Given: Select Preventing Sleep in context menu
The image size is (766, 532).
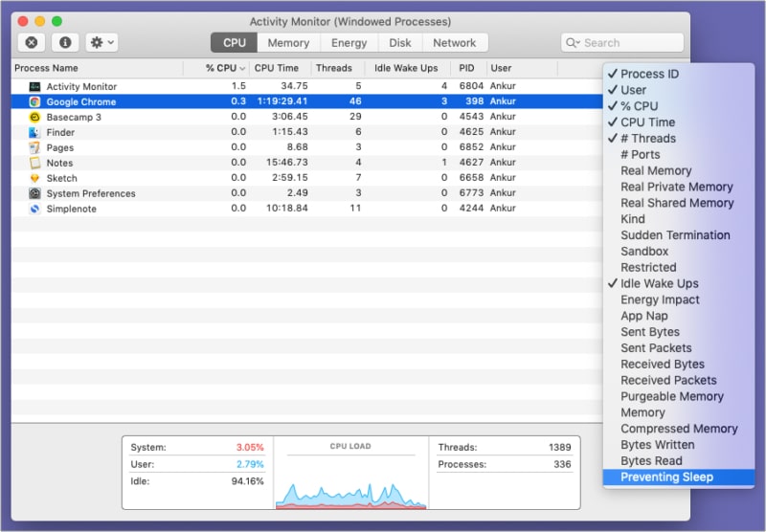Looking at the screenshot, I should [666, 477].
